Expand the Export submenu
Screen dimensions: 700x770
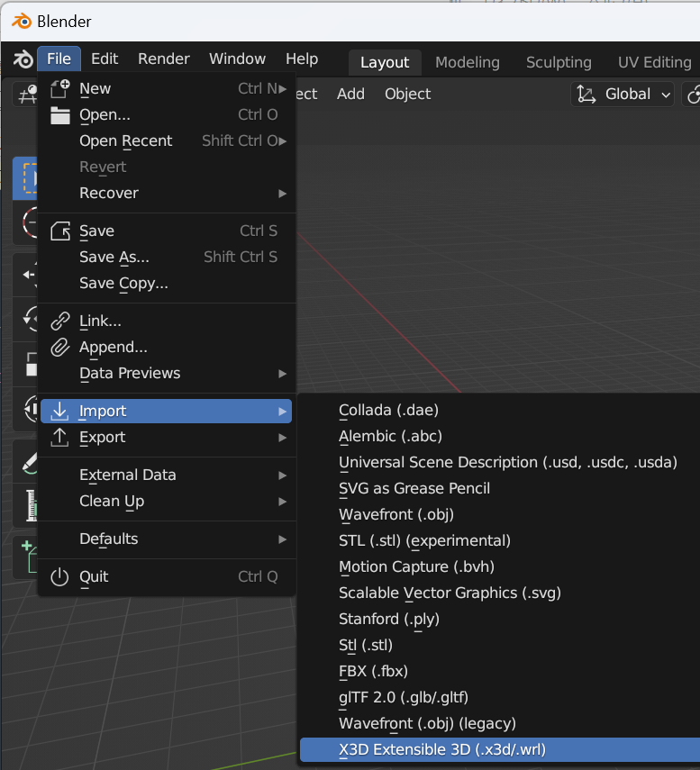click(x=167, y=437)
